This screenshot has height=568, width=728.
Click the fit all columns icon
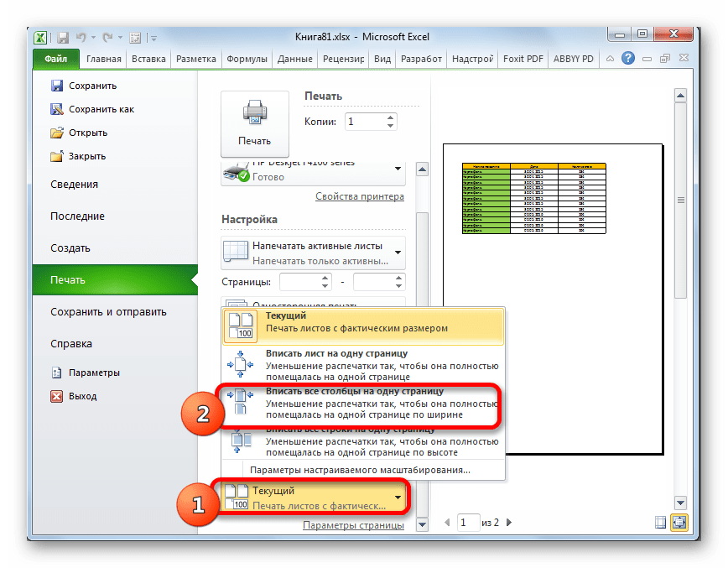(x=241, y=402)
